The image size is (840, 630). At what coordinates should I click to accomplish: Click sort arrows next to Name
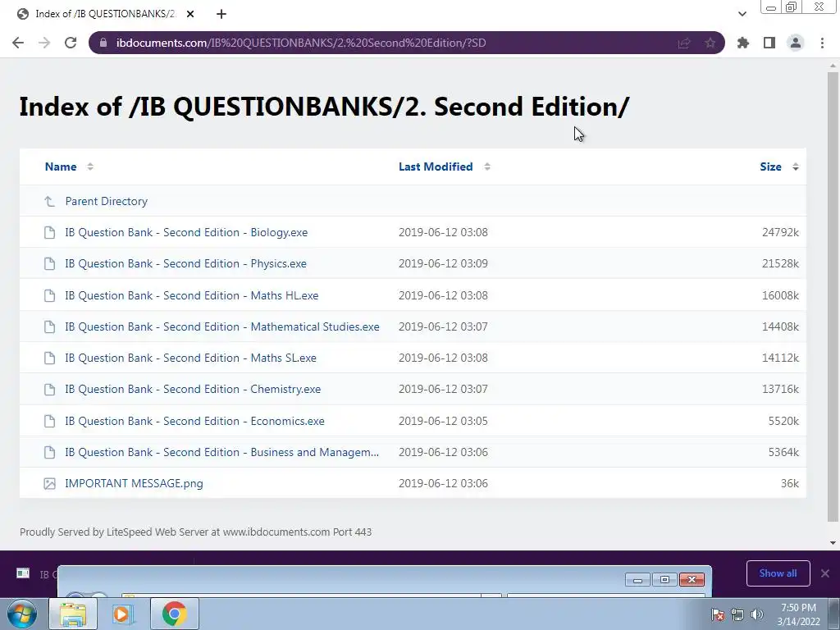point(90,167)
